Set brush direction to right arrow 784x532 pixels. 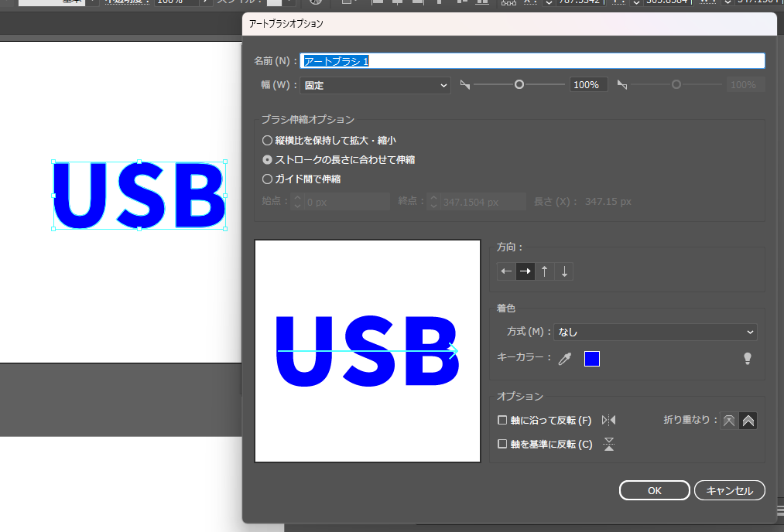525,271
